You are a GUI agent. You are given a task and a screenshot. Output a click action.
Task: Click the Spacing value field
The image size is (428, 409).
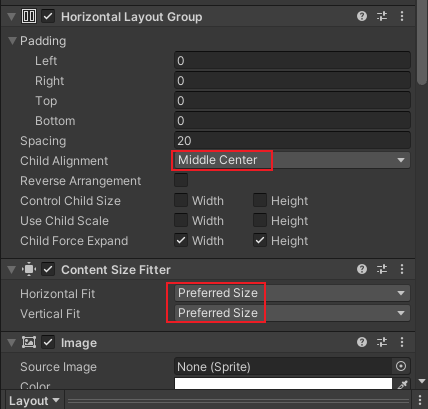pyautogui.click(x=292, y=140)
